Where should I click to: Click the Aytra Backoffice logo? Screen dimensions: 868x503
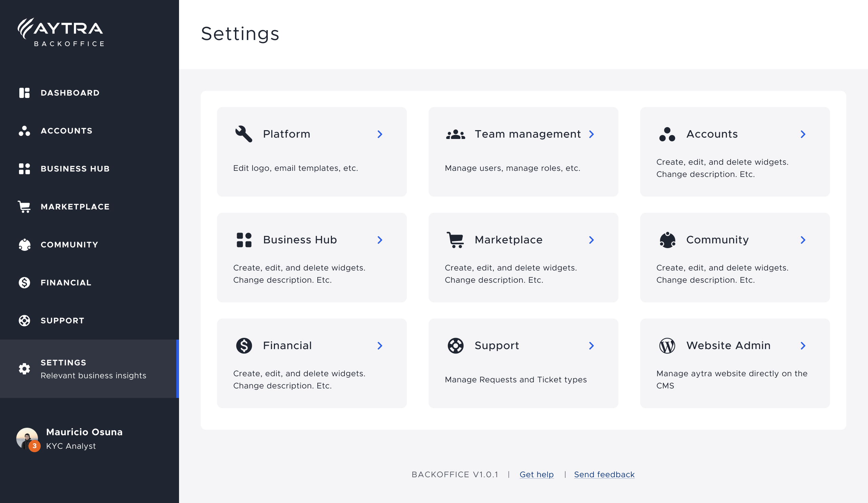pos(61,32)
